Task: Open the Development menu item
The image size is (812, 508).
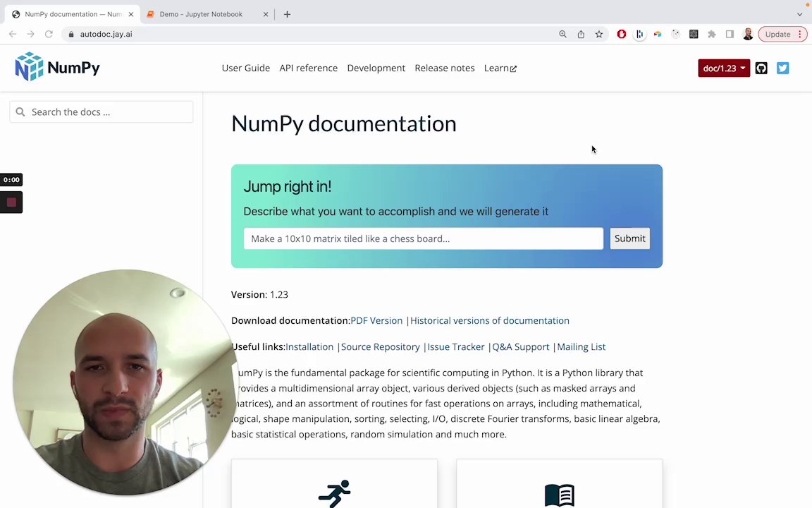Action: pyautogui.click(x=376, y=68)
